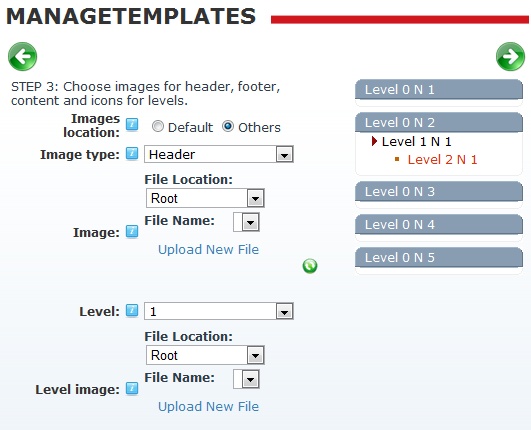Click the green forward arrow icon

[x=510, y=56]
